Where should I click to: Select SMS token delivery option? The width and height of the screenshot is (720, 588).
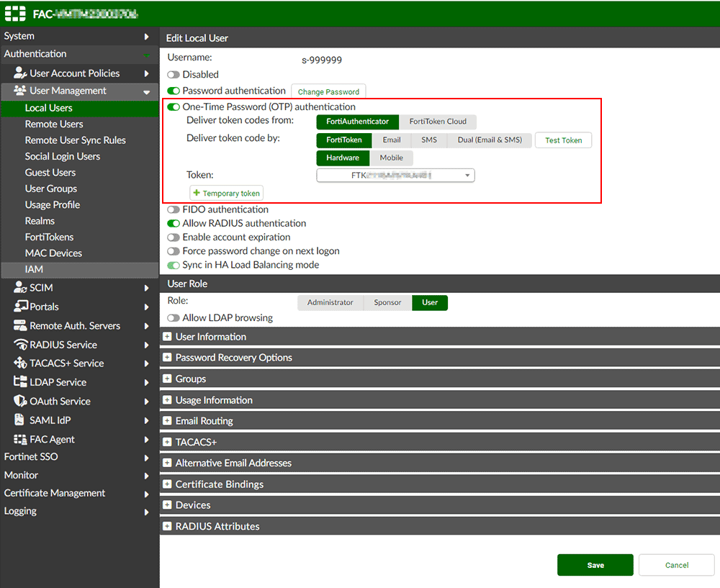tap(429, 140)
